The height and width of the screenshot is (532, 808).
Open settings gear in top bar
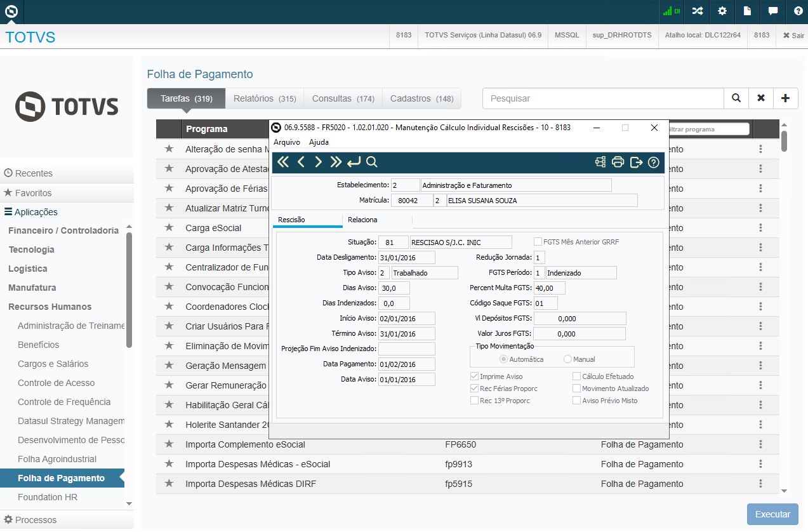point(722,11)
